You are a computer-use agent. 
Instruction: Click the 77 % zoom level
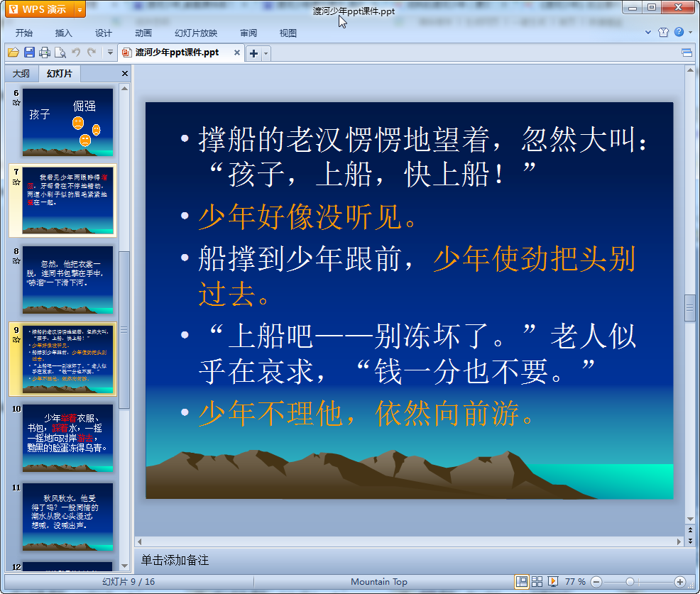[x=575, y=581]
